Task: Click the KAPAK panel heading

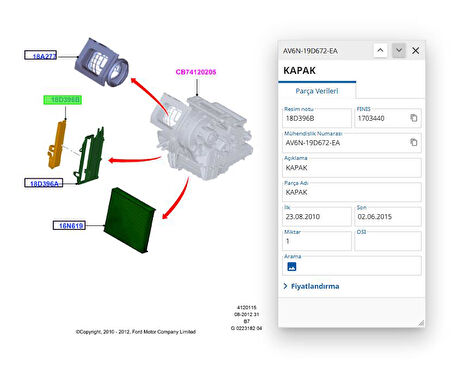Action: (x=299, y=71)
